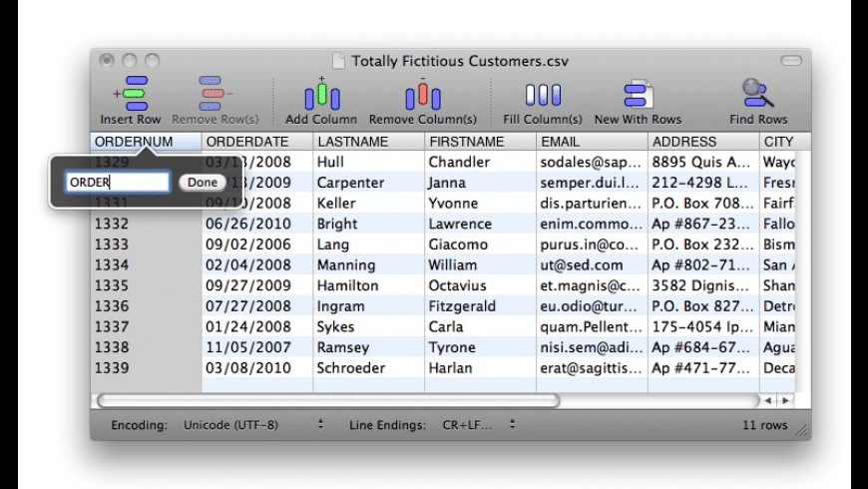
Task: Toggle toolbar with the title bar pill button
Action: pos(791,61)
